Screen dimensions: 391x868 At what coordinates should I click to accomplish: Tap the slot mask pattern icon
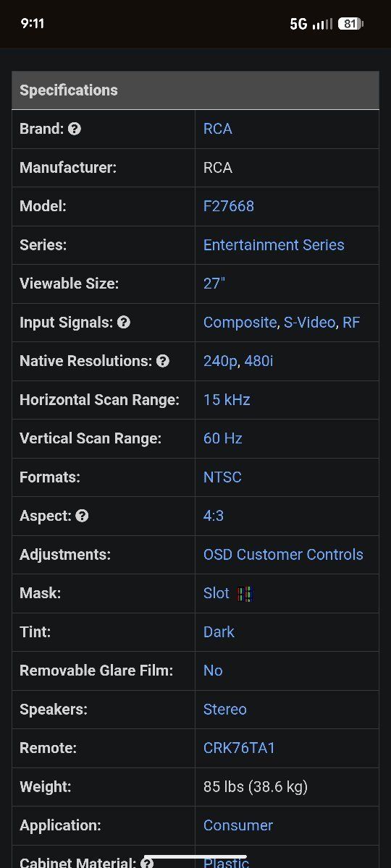point(244,594)
